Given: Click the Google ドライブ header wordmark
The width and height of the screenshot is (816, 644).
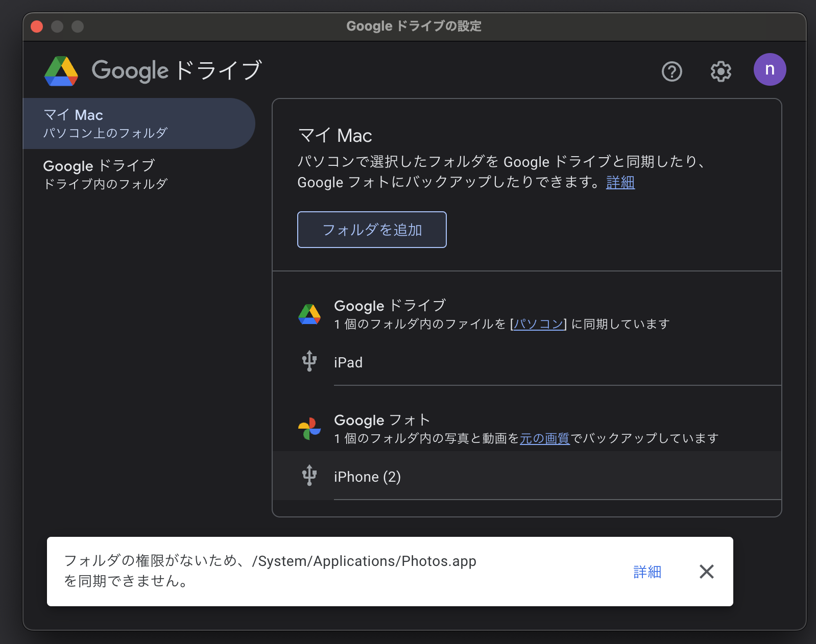Looking at the screenshot, I should 177,70.
